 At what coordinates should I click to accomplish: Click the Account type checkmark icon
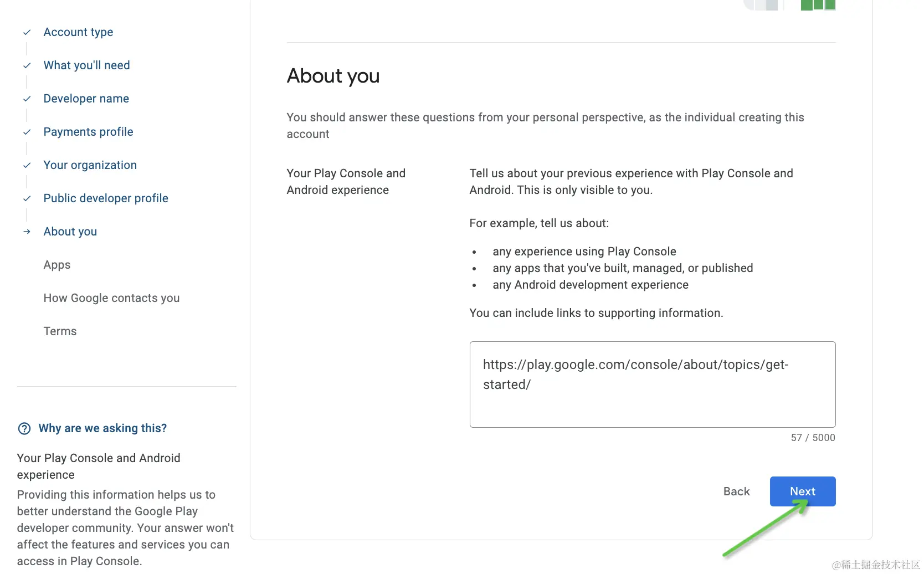click(27, 32)
